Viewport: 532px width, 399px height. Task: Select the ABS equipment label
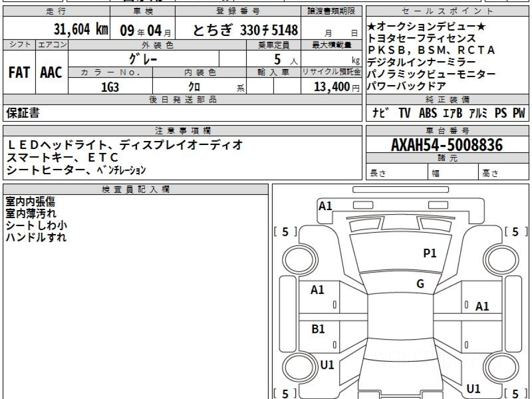(x=428, y=113)
